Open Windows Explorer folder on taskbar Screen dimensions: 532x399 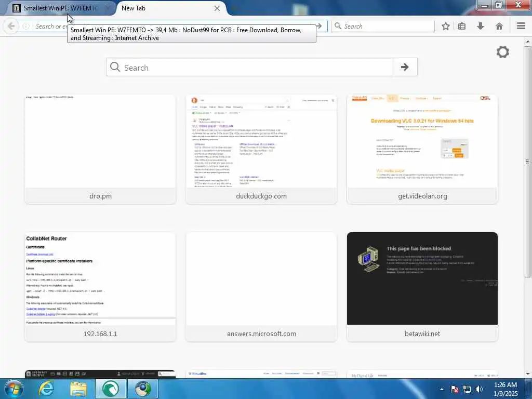78,389
